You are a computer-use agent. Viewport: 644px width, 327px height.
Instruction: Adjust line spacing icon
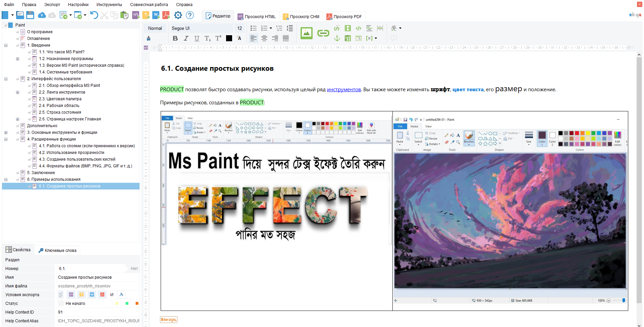[x=290, y=28]
